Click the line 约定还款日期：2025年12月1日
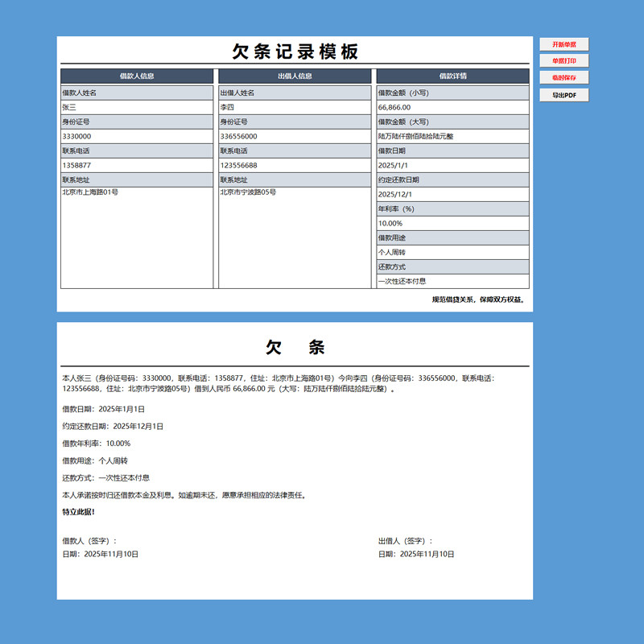The height and width of the screenshot is (644, 644). click(113, 427)
